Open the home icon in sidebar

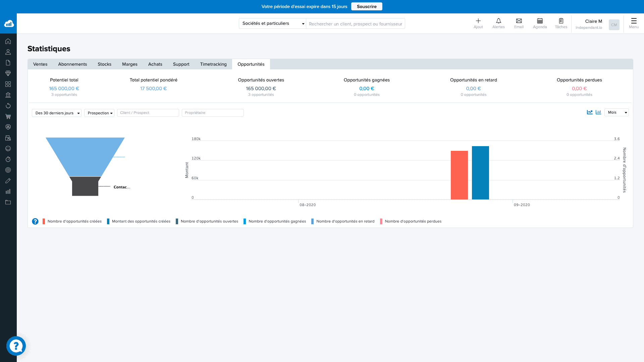click(8, 41)
